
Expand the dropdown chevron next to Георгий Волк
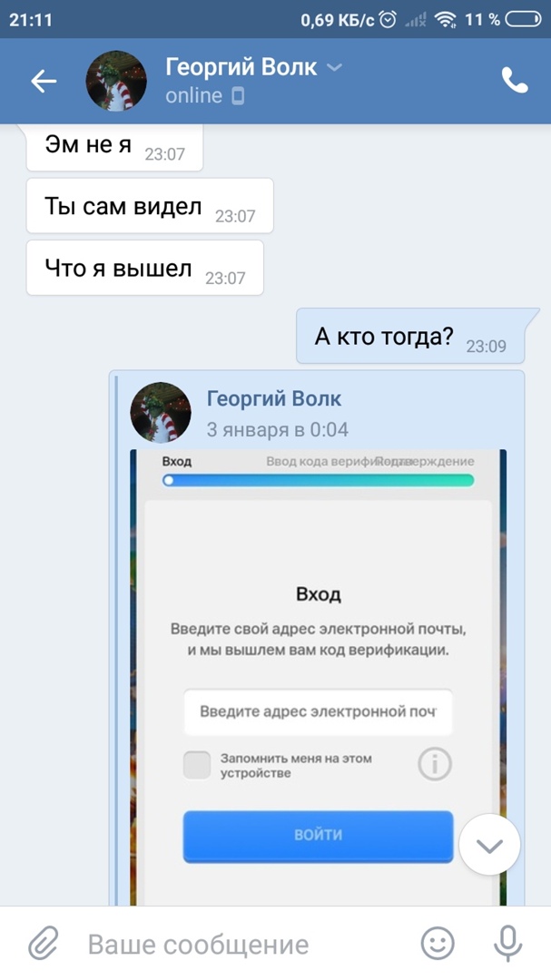(335, 67)
